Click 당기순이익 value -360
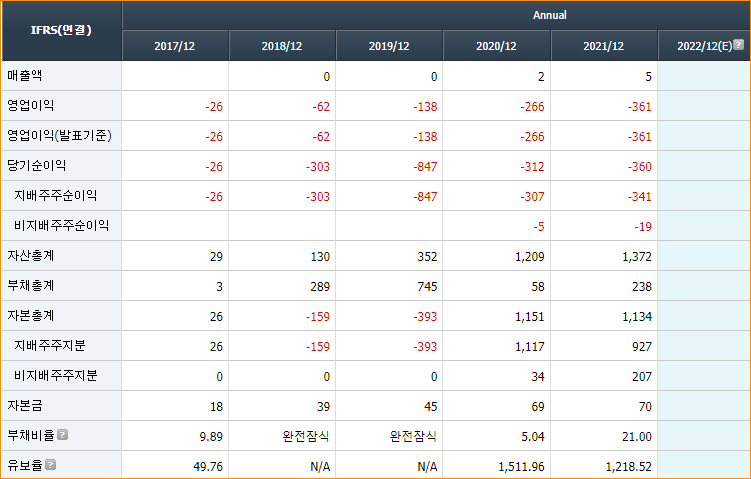Screen dimensions: 751x479 tap(640, 167)
